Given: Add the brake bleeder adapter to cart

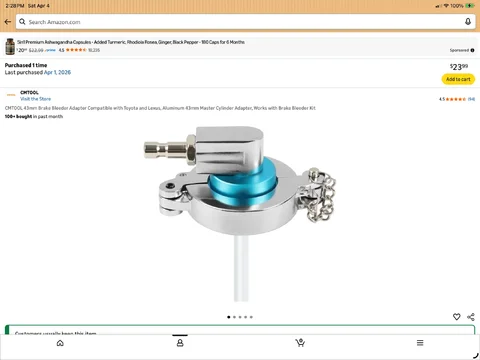Looking at the screenshot, I should [458, 79].
